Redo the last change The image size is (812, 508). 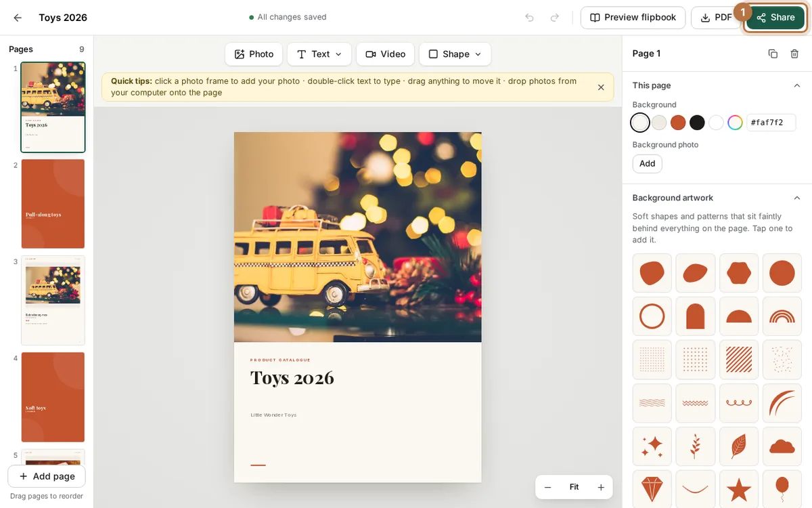click(x=555, y=18)
